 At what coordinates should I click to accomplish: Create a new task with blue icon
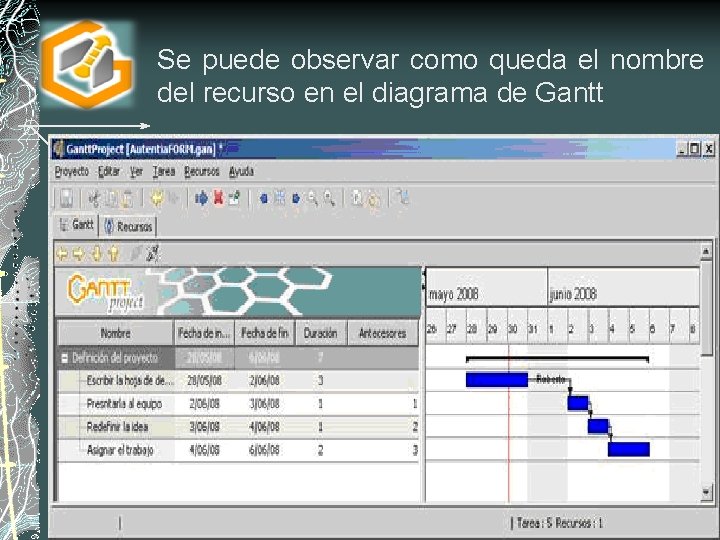201,198
